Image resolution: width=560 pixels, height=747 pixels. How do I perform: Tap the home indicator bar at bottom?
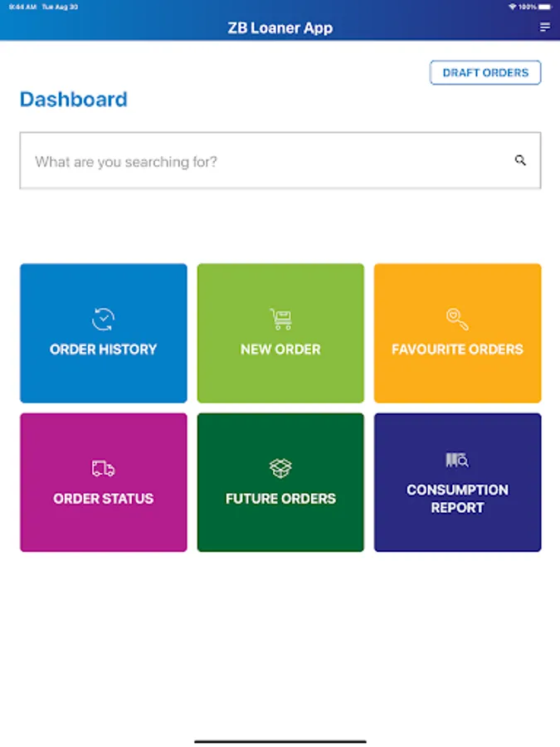280,740
